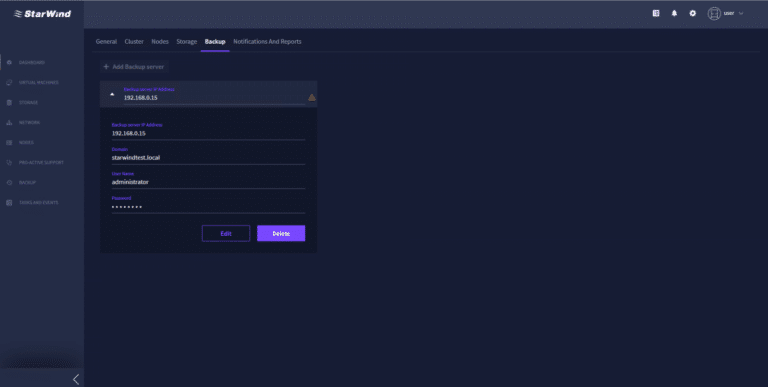Click the warning triangle on 192.168.0.15 card
The image size is (768, 387).
click(x=312, y=97)
